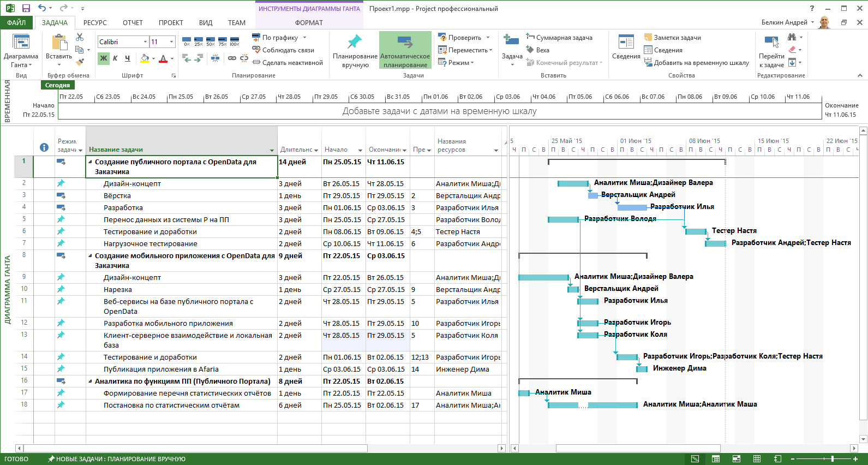Set progress to 50% complete icon

(x=211, y=41)
